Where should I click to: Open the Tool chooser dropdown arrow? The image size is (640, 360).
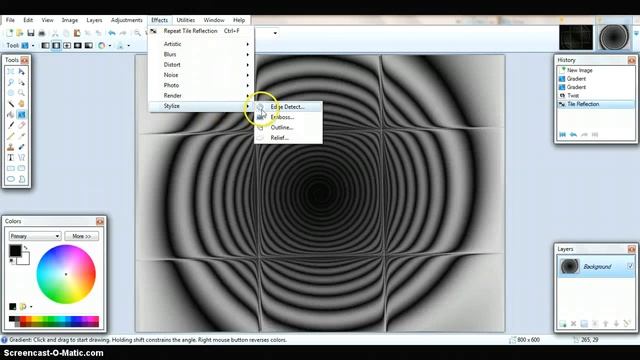33,45
